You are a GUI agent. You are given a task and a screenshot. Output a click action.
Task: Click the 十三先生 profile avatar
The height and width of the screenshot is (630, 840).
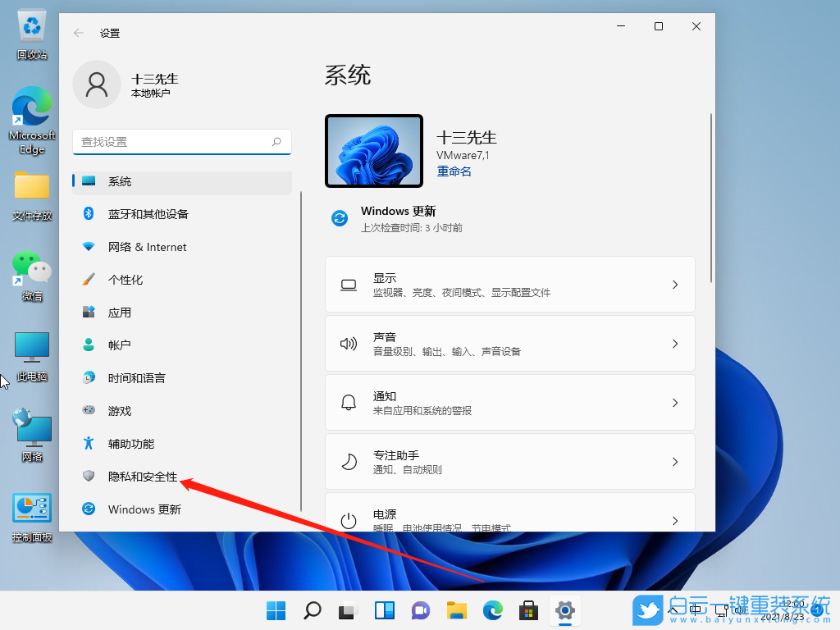(x=97, y=84)
